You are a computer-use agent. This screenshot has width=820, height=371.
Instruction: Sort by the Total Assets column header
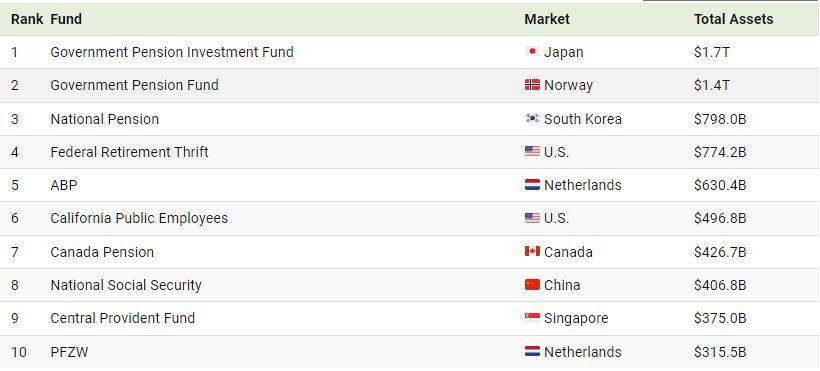pyautogui.click(x=733, y=19)
